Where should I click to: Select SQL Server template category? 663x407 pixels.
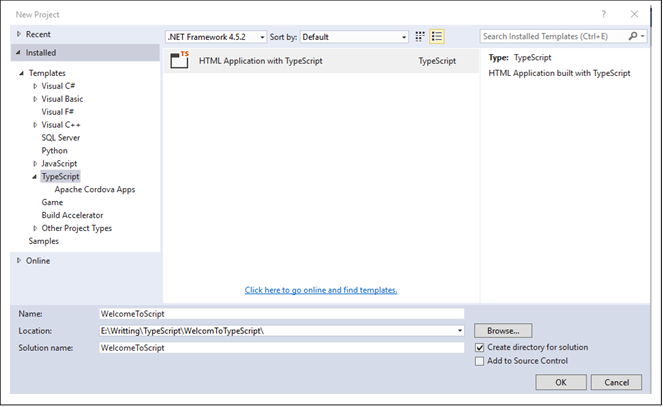[60, 137]
